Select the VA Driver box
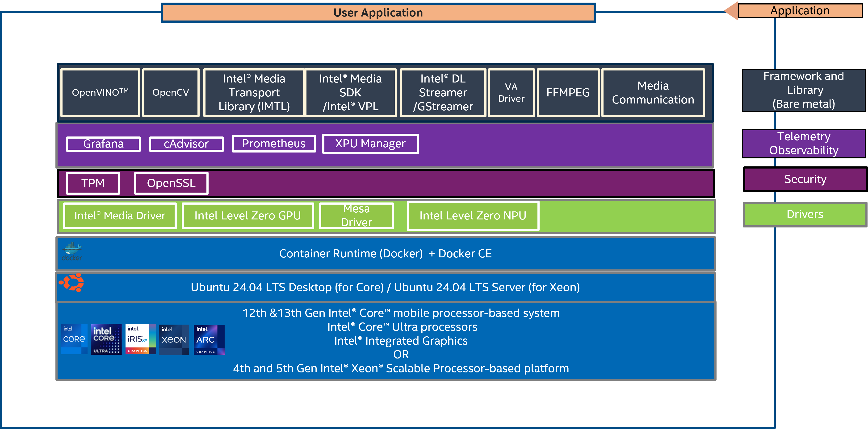 click(511, 93)
